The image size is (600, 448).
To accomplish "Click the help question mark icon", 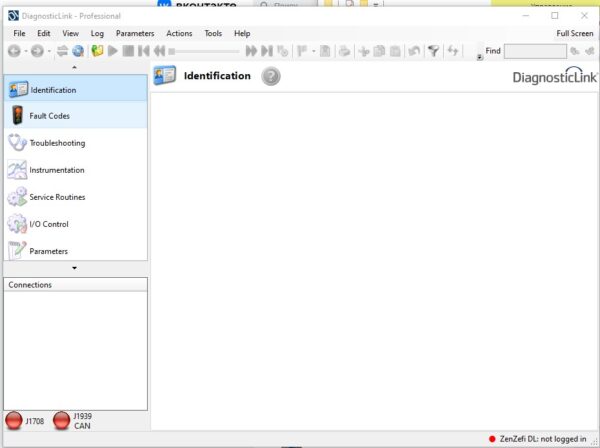I will 271,76.
